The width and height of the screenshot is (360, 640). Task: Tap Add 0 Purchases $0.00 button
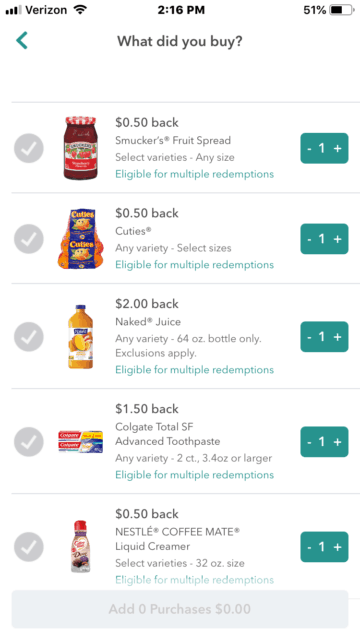pos(180,609)
